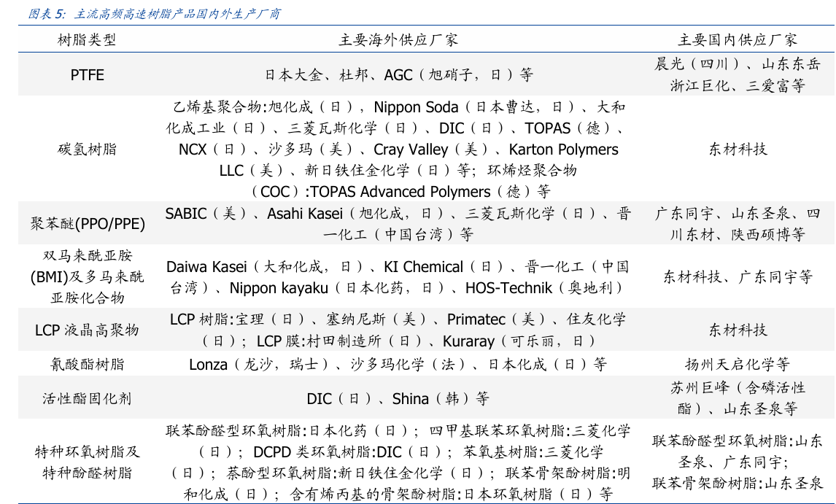Click the line containing 'Kuraray（可乐丽，日）'
Viewport: 836px width, 504px height.
(398, 341)
